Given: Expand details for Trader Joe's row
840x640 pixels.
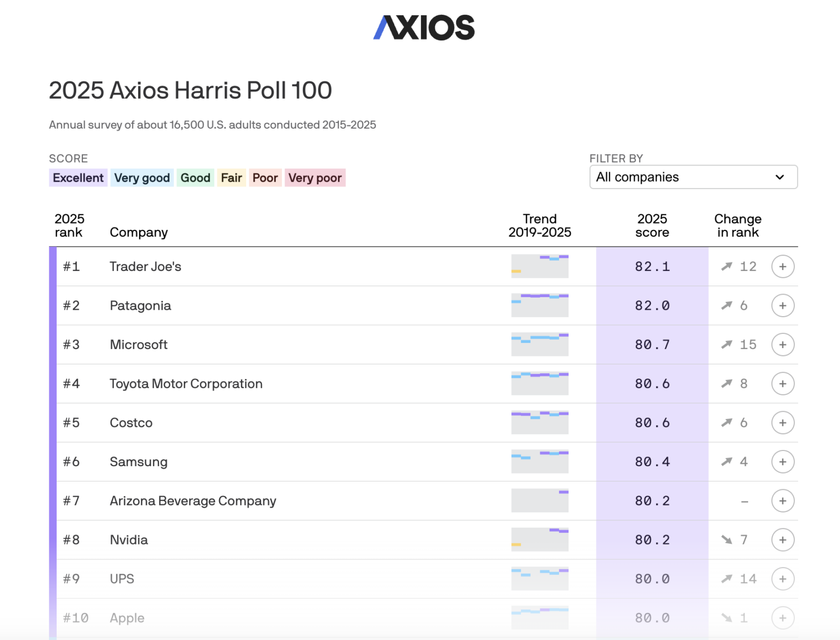Looking at the screenshot, I should pyautogui.click(x=782, y=267).
